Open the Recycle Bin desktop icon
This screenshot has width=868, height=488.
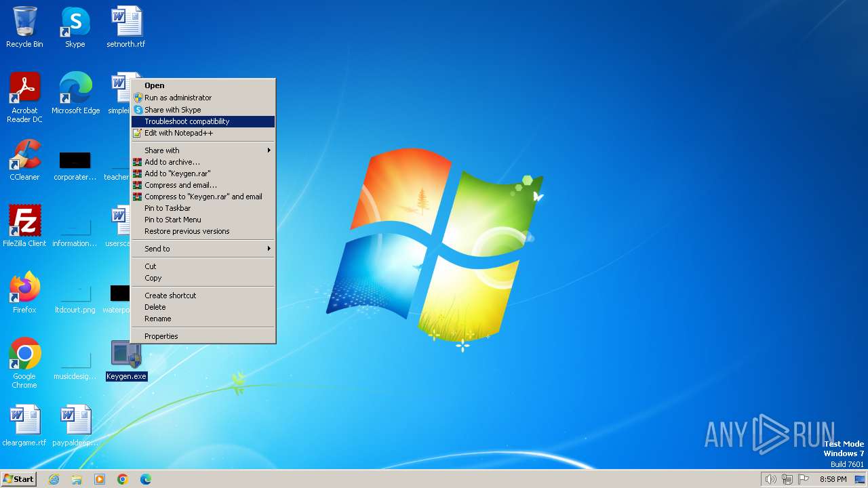pyautogui.click(x=24, y=27)
